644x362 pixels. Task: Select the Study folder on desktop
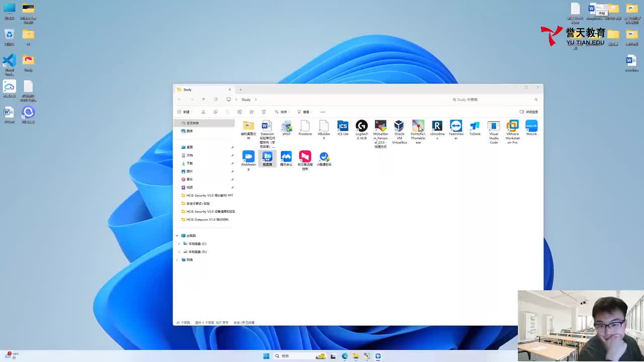28,63
